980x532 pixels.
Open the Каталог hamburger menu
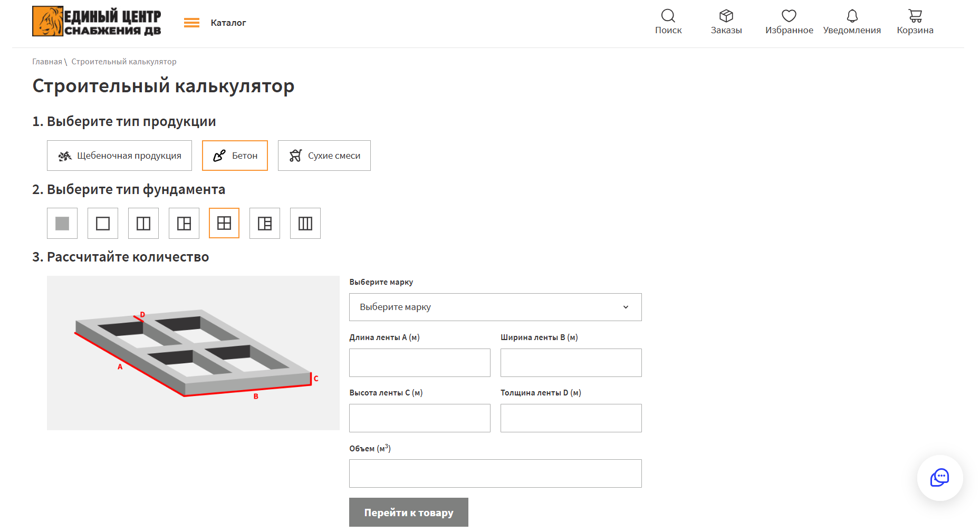point(191,23)
